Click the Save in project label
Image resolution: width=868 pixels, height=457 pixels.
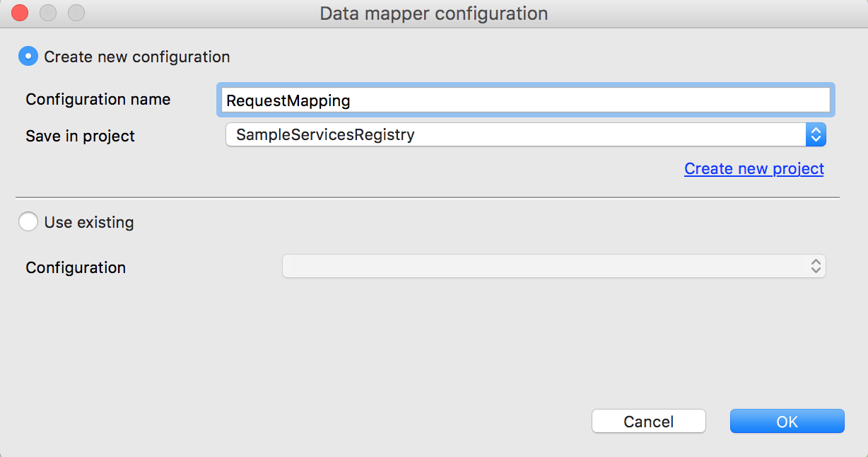[x=80, y=136]
